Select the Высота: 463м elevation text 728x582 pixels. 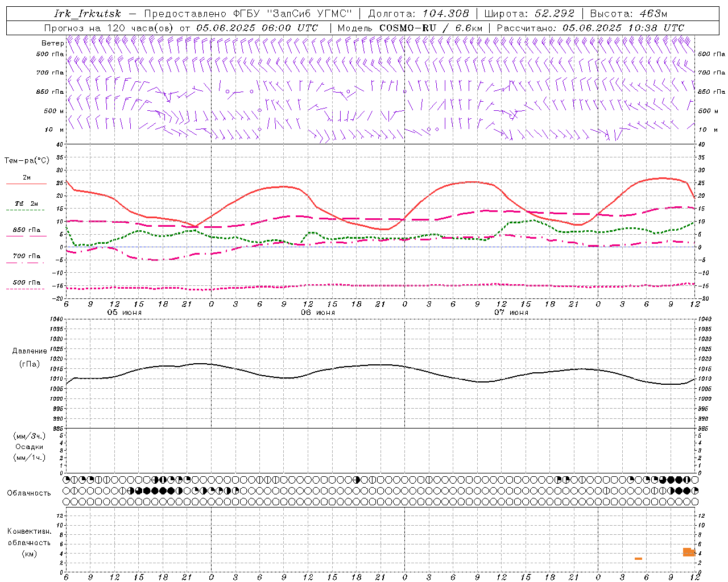point(628,14)
